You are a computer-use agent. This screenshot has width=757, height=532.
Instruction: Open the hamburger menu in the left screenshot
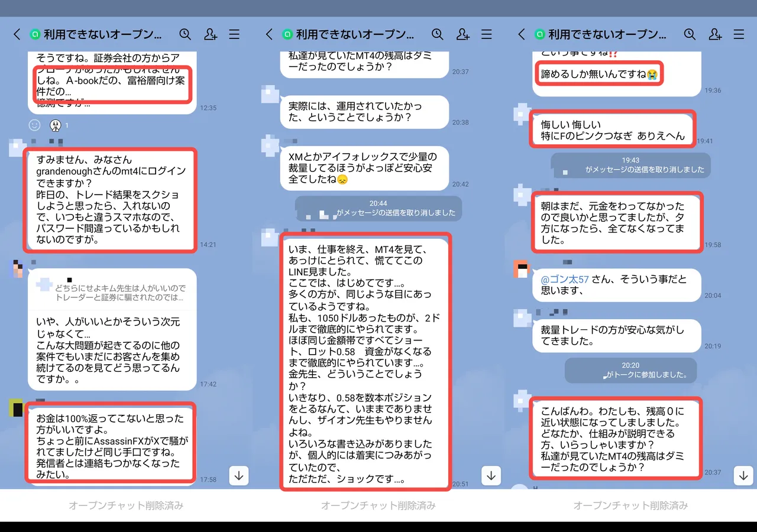tap(234, 34)
